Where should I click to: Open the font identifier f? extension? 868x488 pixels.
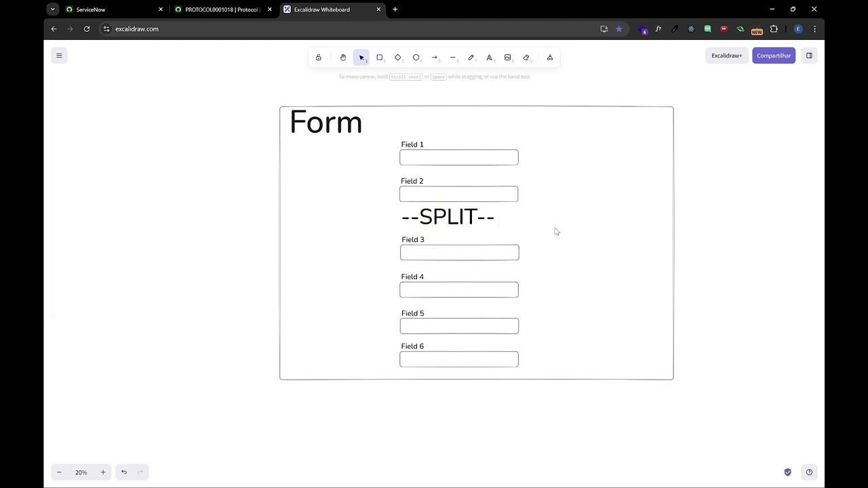658,29
